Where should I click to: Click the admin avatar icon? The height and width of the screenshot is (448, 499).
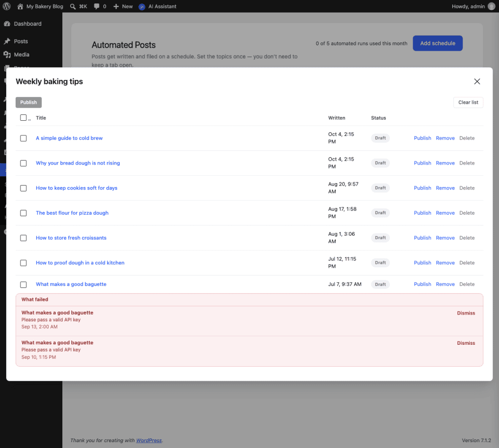[x=492, y=6]
